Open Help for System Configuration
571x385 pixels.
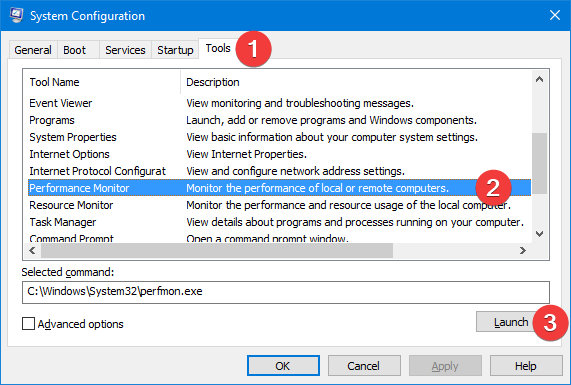coord(526,366)
